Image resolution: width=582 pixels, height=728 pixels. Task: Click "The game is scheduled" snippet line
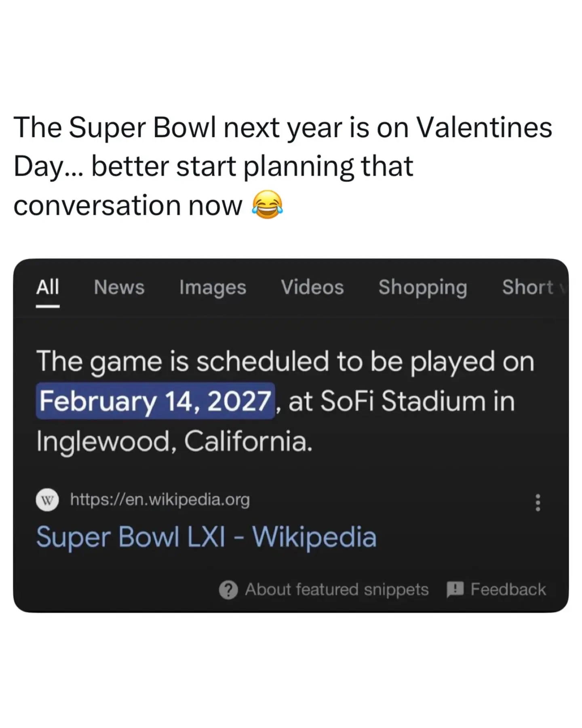coord(285,361)
